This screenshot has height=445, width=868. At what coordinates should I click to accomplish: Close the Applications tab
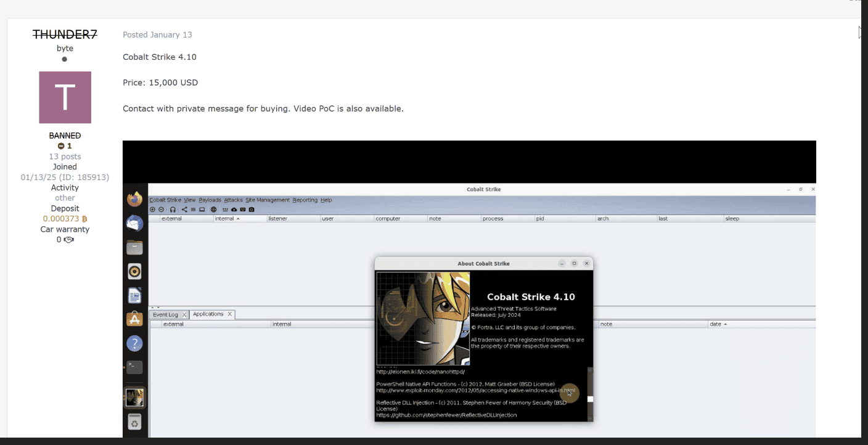229,314
